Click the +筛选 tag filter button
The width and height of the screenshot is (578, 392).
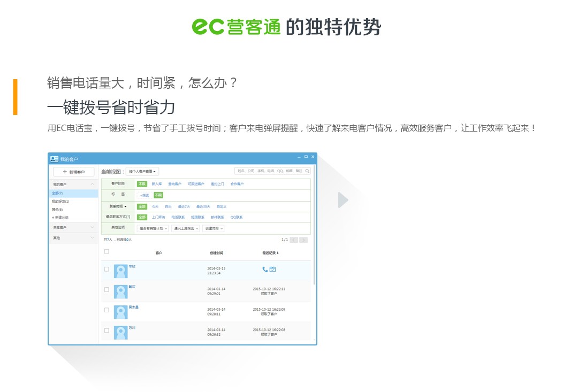[144, 195]
